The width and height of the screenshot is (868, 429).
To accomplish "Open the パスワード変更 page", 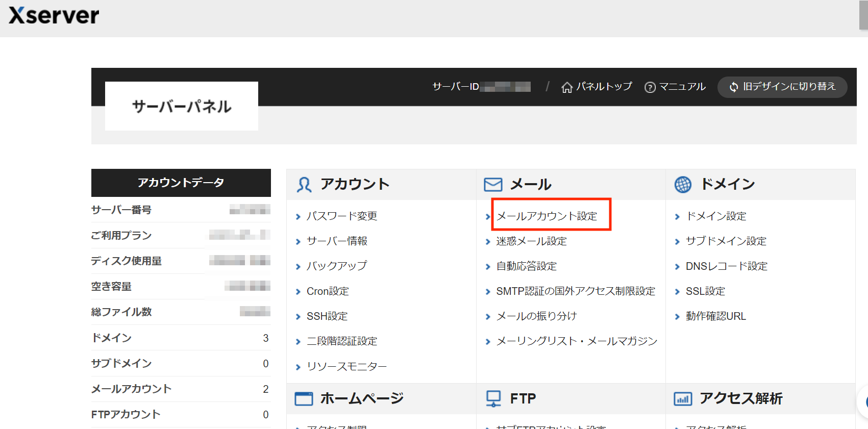I will tap(341, 216).
